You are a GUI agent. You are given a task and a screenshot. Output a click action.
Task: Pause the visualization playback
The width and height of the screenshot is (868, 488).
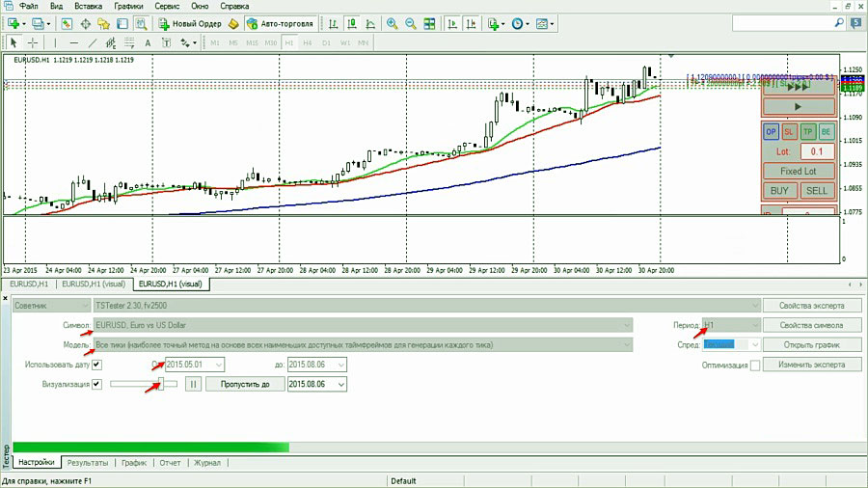click(192, 384)
